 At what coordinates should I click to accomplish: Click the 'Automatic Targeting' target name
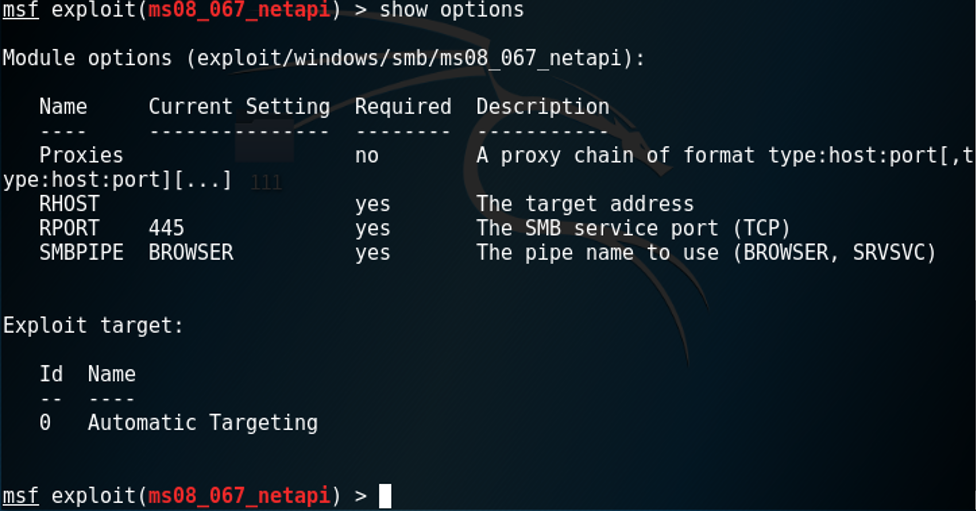(x=203, y=423)
